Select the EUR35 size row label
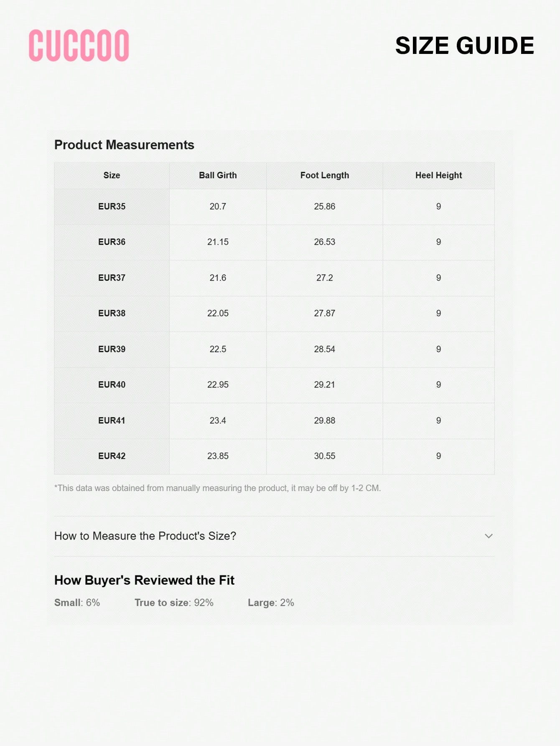This screenshot has width=560, height=746. [x=112, y=206]
